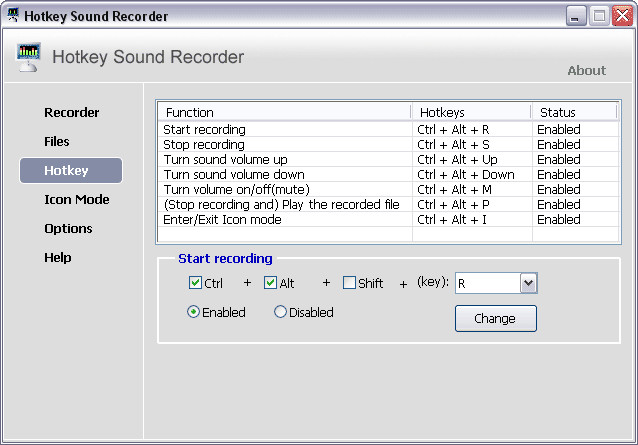The height and width of the screenshot is (445, 638).
Task: Click the Change button
Action: tap(496, 318)
